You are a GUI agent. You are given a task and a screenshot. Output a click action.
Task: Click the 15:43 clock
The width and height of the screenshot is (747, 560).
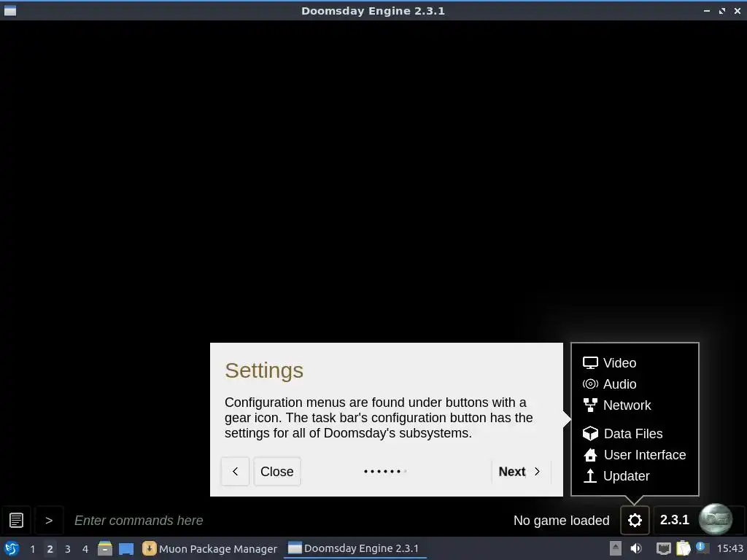pyautogui.click(x=729, y=548)
